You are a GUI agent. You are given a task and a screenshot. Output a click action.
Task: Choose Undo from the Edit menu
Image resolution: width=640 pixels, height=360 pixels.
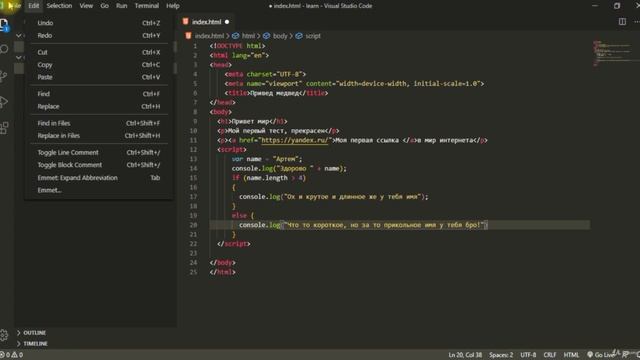(99, 23)
